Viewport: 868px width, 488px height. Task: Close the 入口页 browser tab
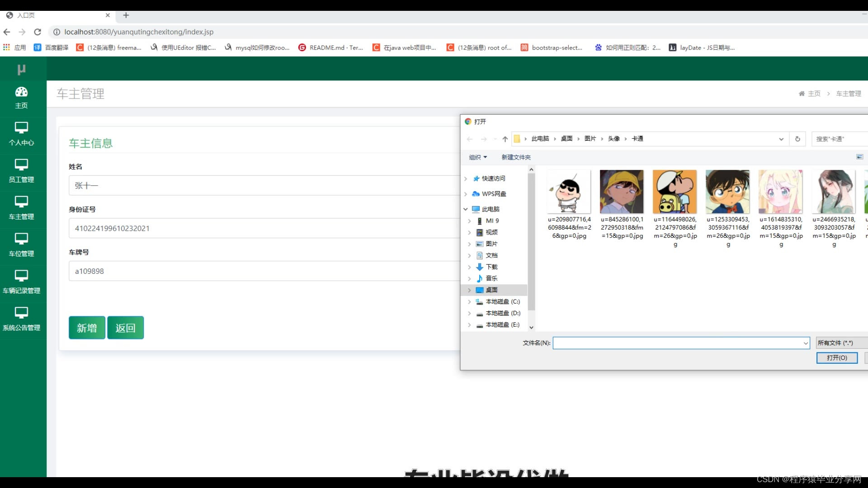108,15
